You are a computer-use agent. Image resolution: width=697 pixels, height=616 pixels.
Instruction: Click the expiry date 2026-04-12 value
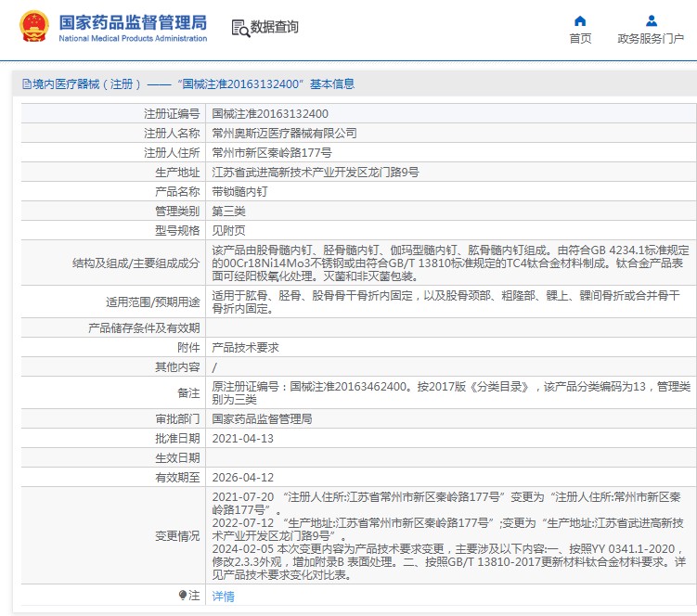243,478
